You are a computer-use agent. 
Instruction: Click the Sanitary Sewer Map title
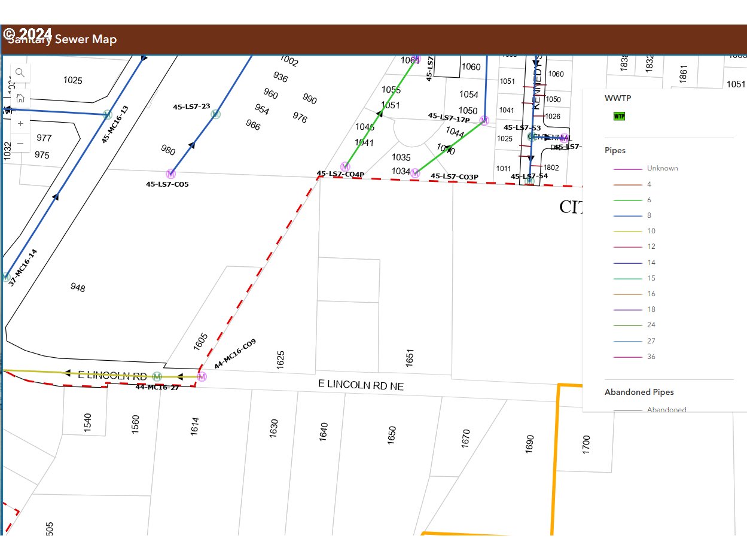click(62, 39)
